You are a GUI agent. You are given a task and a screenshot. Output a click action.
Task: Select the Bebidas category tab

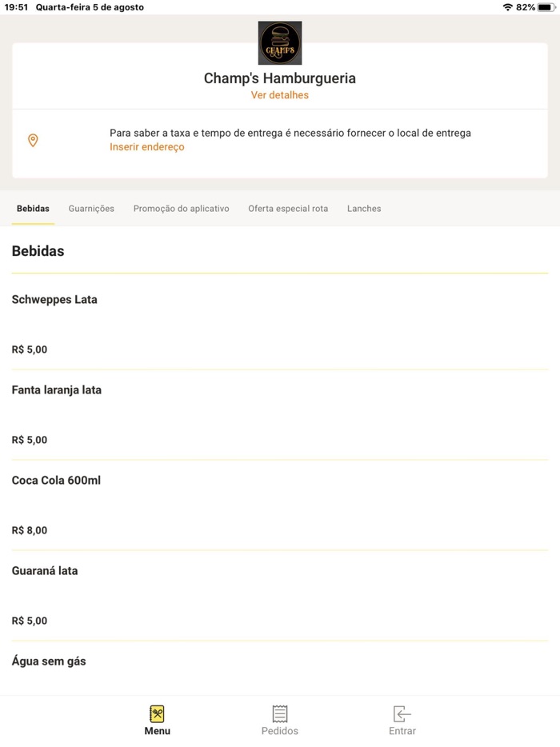point(33,209)
